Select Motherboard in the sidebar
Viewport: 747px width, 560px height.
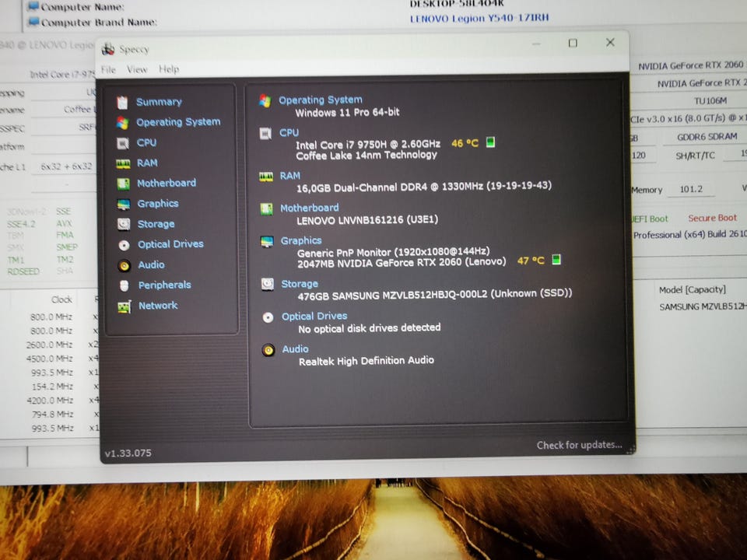167,183
